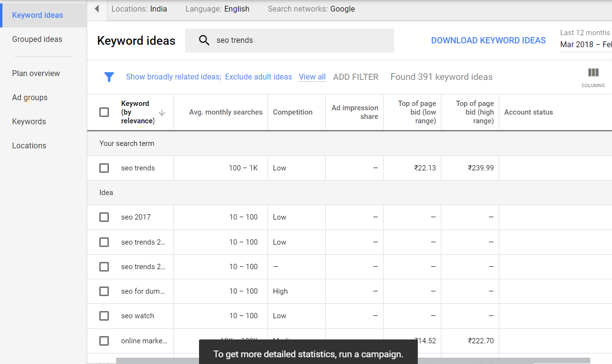612x364 pixels.
Task: Check the 'seo trends' keyword row
Action: coord(104,168)
